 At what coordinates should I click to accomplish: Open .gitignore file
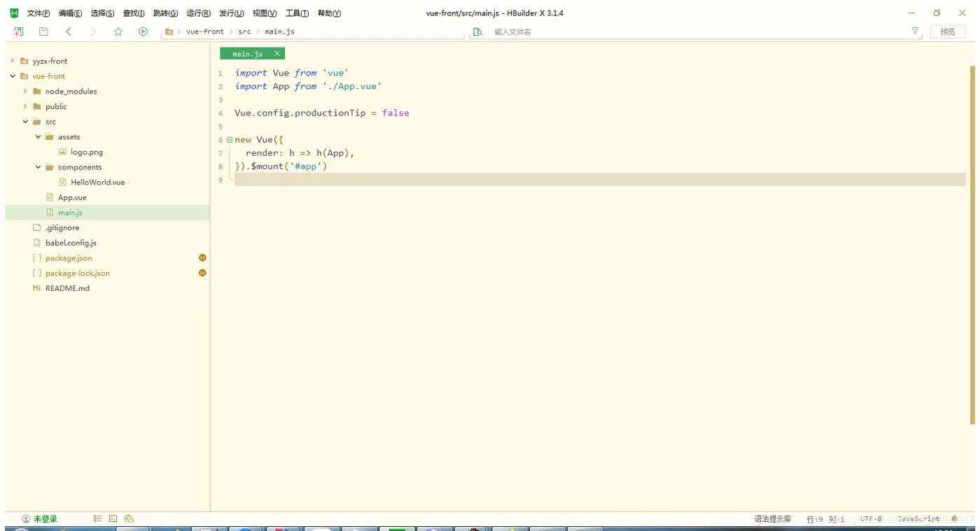(x=62, y=228)
